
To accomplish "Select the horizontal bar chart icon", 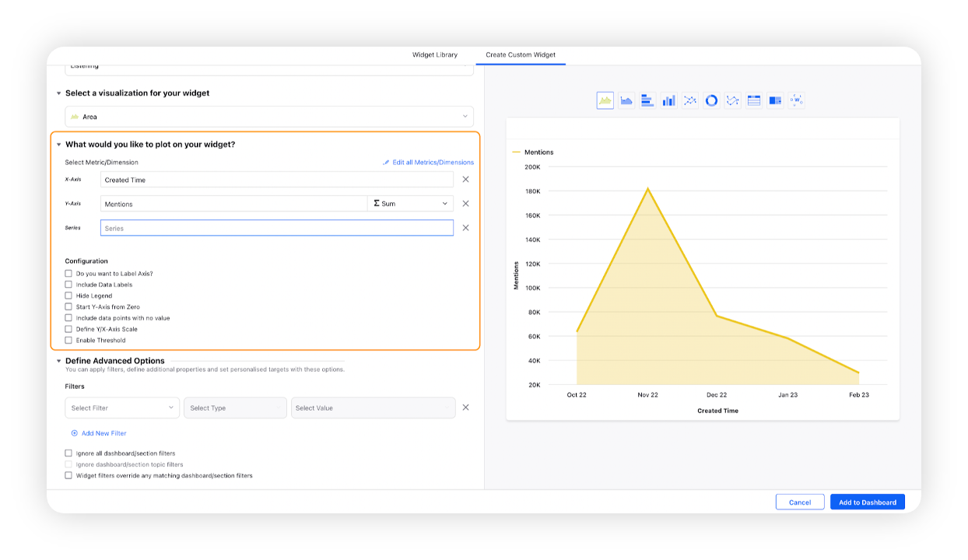I will [x=647, y=100].
